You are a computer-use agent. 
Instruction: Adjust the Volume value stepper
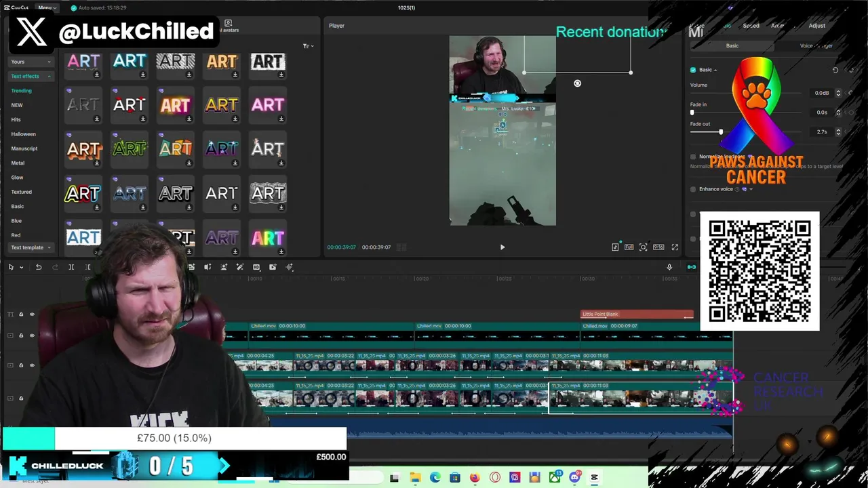pyautogui.click(x=838, y=93)
